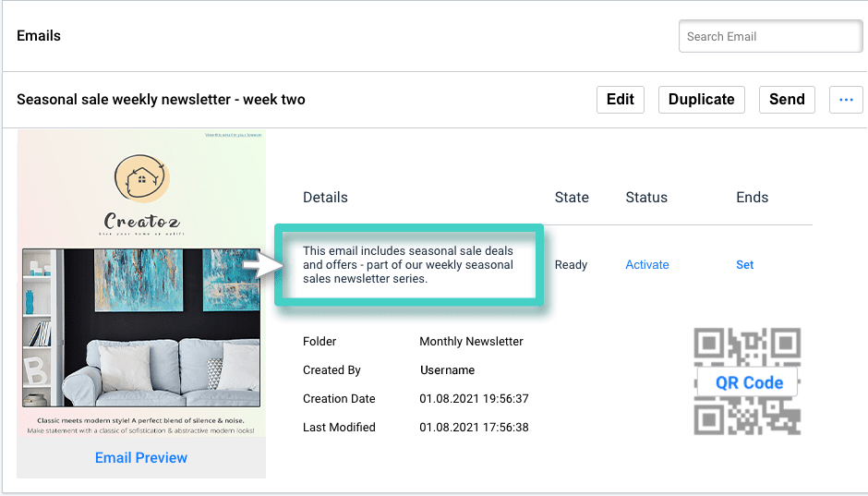This screenshot has height=496, width=868.
Task: Duplicate this newsletter email
Action: [701, 100]
